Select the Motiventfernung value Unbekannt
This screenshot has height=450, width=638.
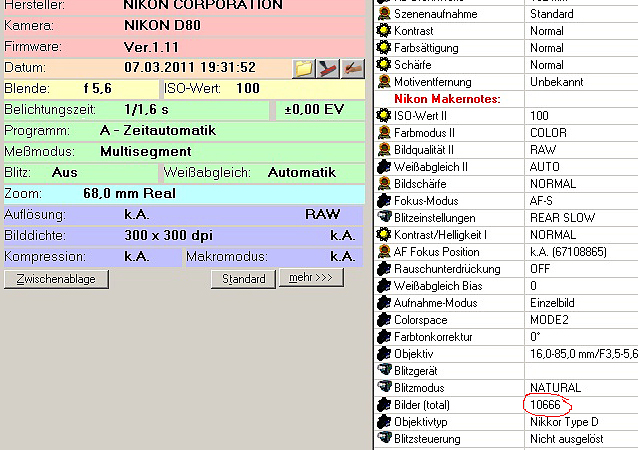coord(557,82)
